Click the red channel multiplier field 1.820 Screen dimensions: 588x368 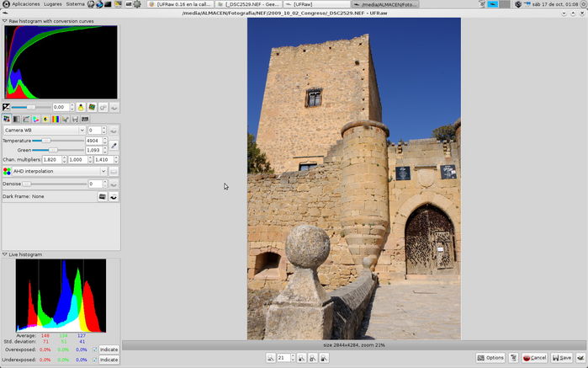(x=51, y=160)
